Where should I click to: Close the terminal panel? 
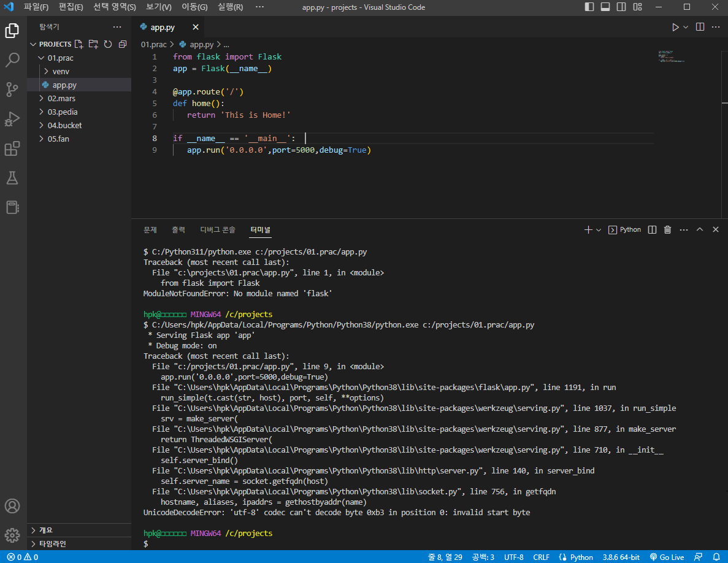pos(716,230)
